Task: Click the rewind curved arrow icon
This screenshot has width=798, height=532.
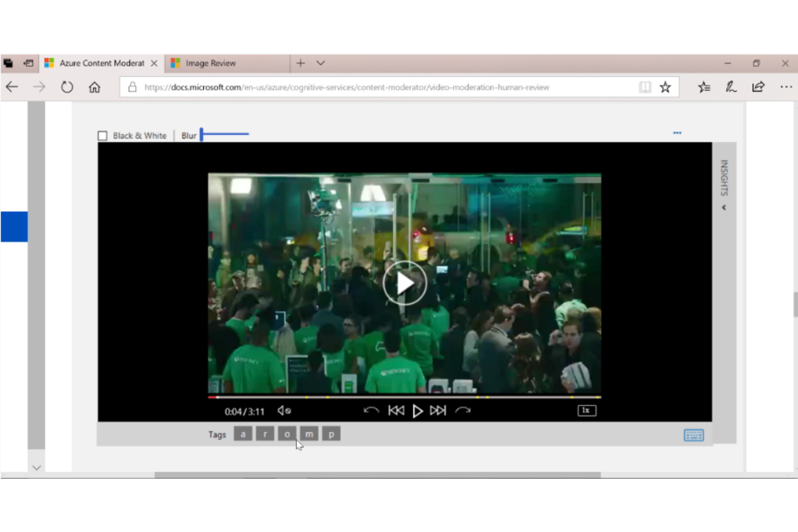Action: tap(371, 411)
